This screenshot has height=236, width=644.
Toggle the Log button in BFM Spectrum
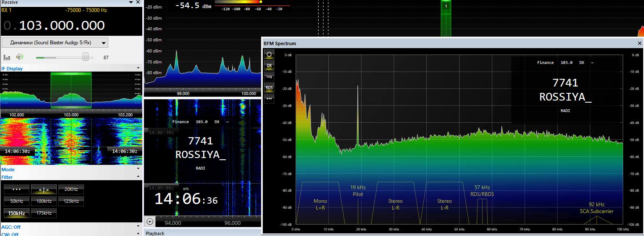269,77
